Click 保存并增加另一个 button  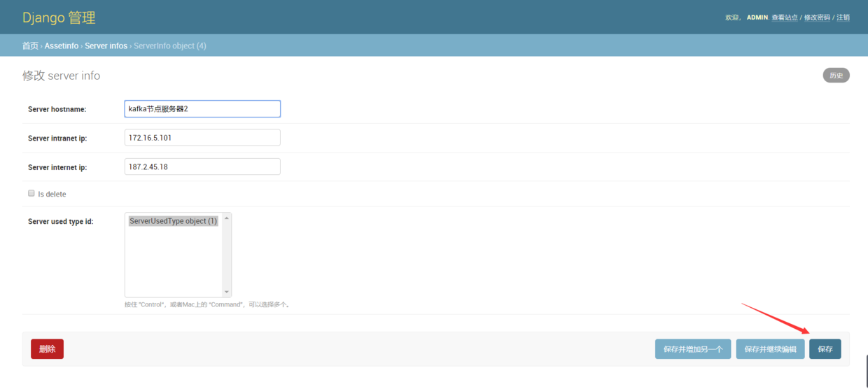(x=693, y=349)
